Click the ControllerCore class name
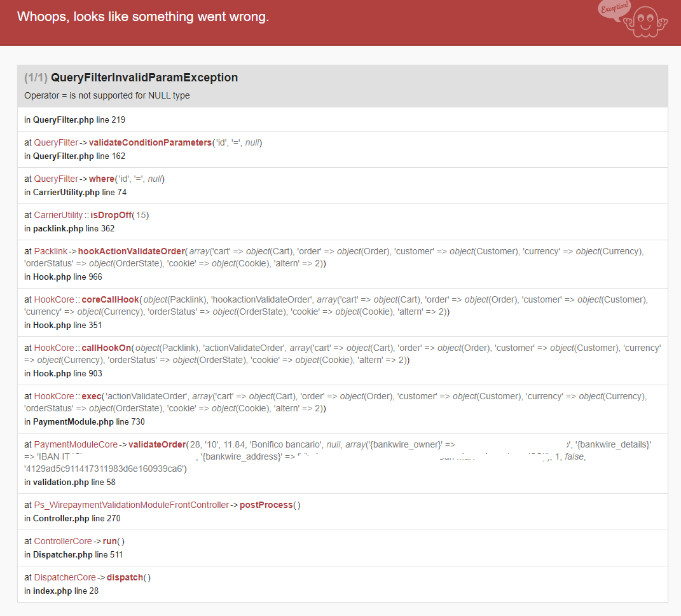Viewport: 681px width, 616px height. click(63, 542)
